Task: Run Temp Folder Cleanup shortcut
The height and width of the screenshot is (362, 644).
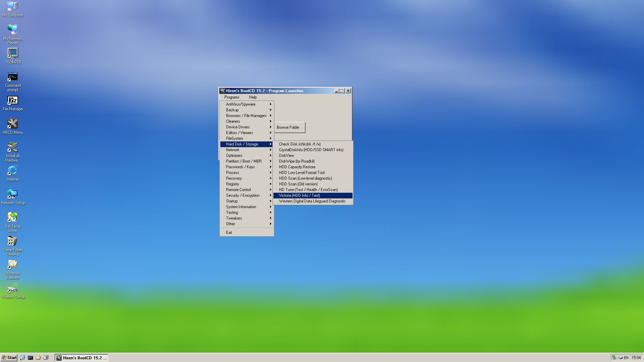Action: coord(13,246)
